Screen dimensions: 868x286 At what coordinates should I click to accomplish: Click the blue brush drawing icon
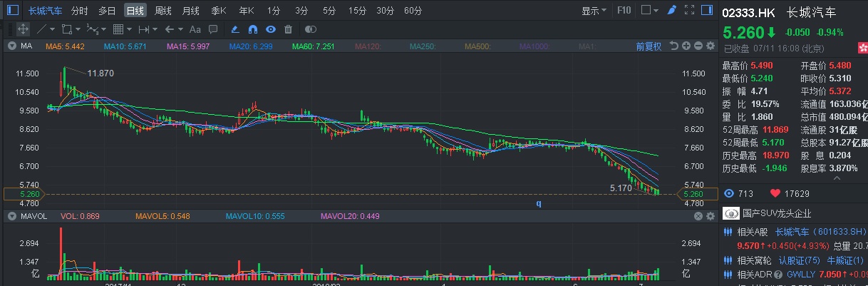[671, 11]
